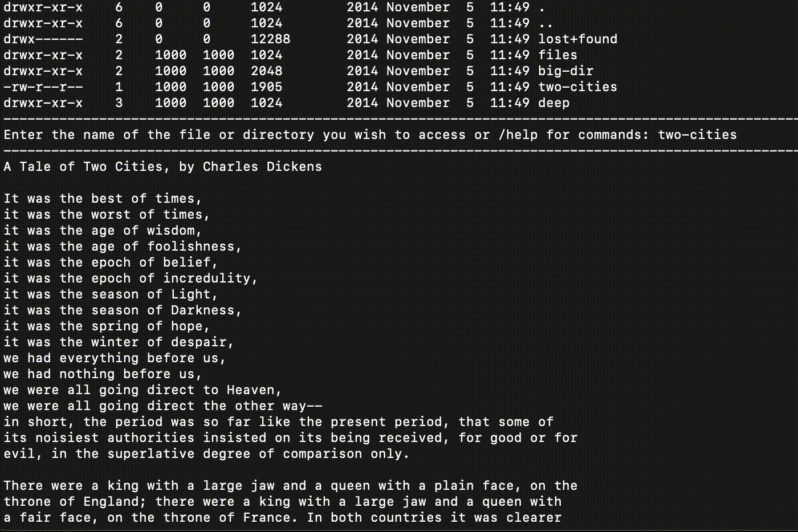This screenshot has width=798, height=532.
Task: Click the parent directory '..' entry
Action: (545, 23)
